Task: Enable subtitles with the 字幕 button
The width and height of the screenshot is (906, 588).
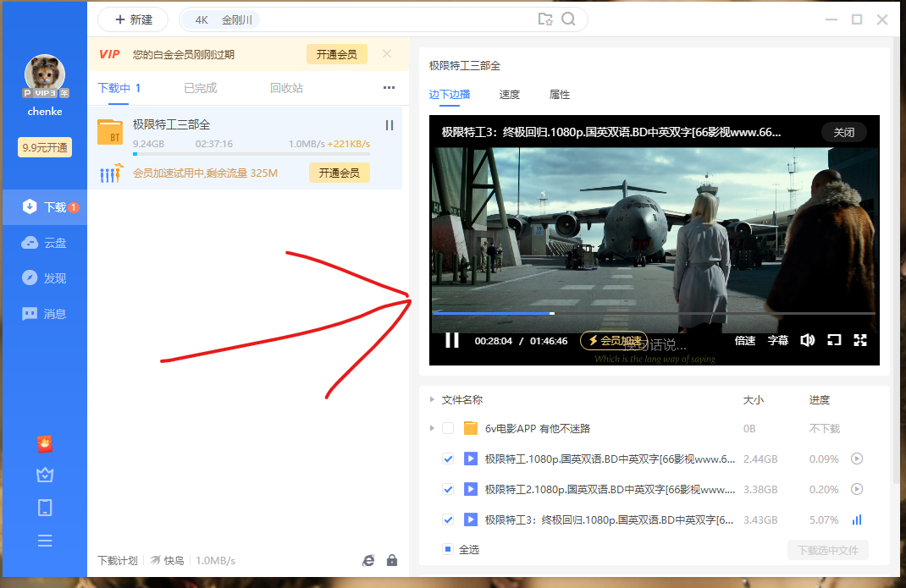Action: 777,339
